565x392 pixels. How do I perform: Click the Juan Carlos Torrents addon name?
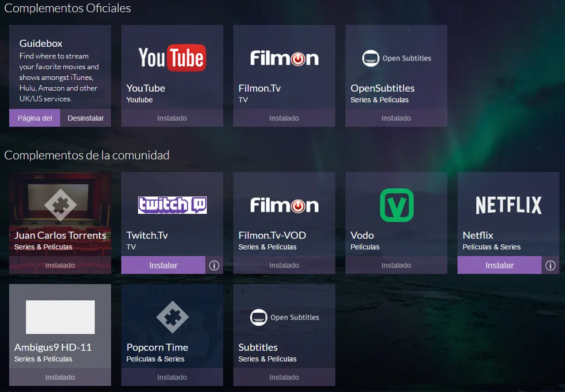(x=60, y=235)
